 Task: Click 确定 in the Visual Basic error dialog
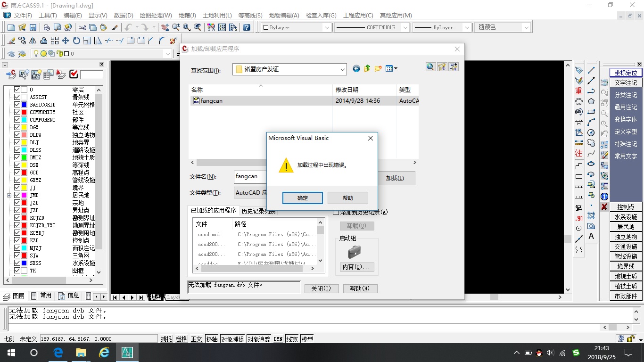pos(302,198)
